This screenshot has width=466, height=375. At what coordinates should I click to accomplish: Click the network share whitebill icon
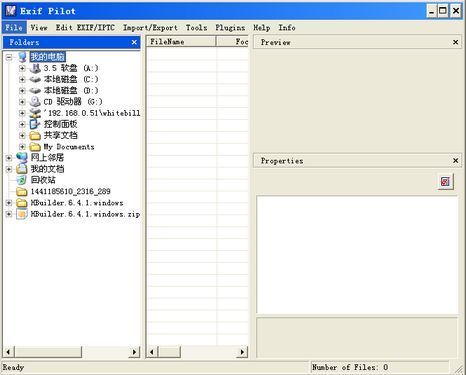(x=35, y=113)
